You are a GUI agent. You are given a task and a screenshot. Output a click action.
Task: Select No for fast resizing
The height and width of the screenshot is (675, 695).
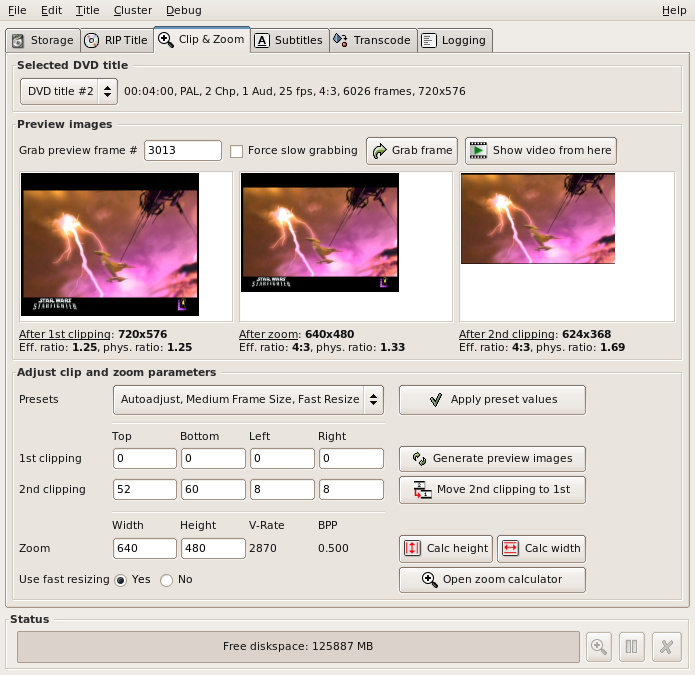point(167,579)
